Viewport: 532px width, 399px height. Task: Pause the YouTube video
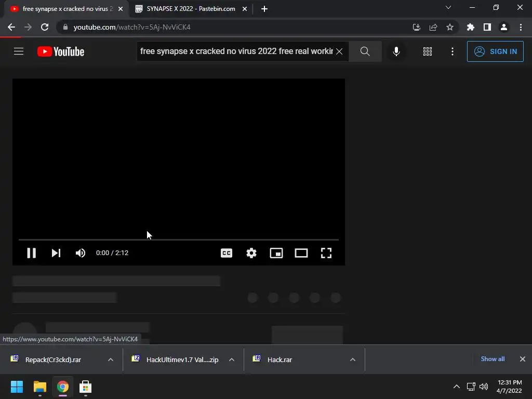[31, 253]
